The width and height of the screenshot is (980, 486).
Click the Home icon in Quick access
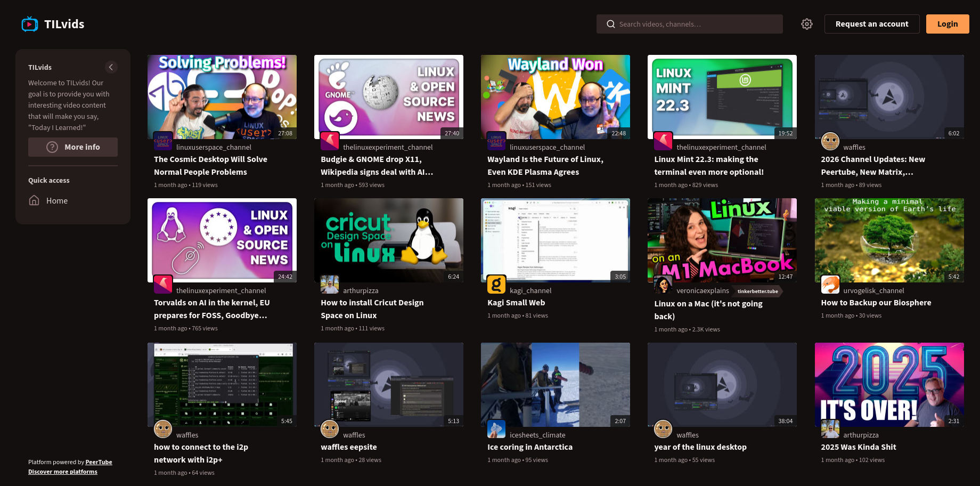34,200
